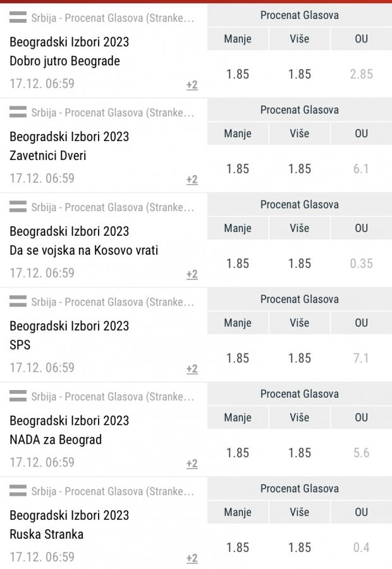392x569 pixels.
Task: Open league link above NADA za Beograd
Action: pos(113,396)
